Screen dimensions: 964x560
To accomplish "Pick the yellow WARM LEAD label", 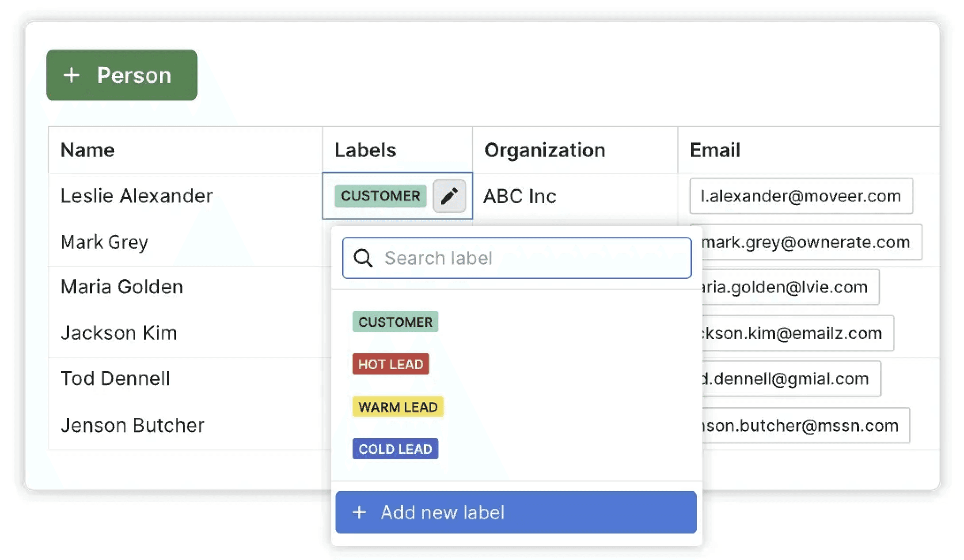I will 398,406.
